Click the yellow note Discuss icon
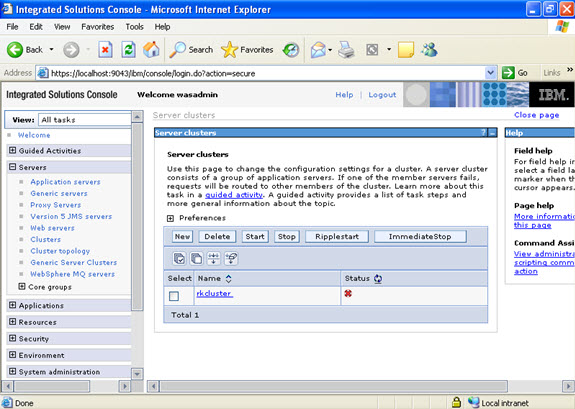575x409 pixels. click(406, 50)
